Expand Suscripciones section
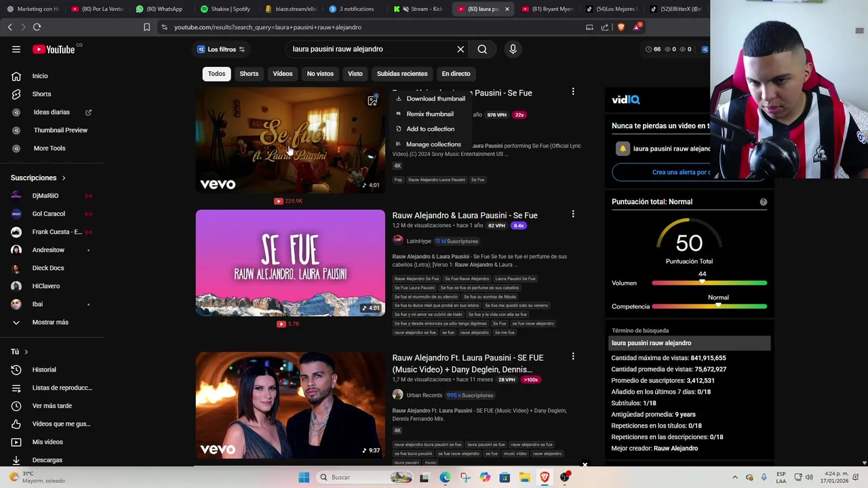 pyautogui.click(x=39, y=178)
